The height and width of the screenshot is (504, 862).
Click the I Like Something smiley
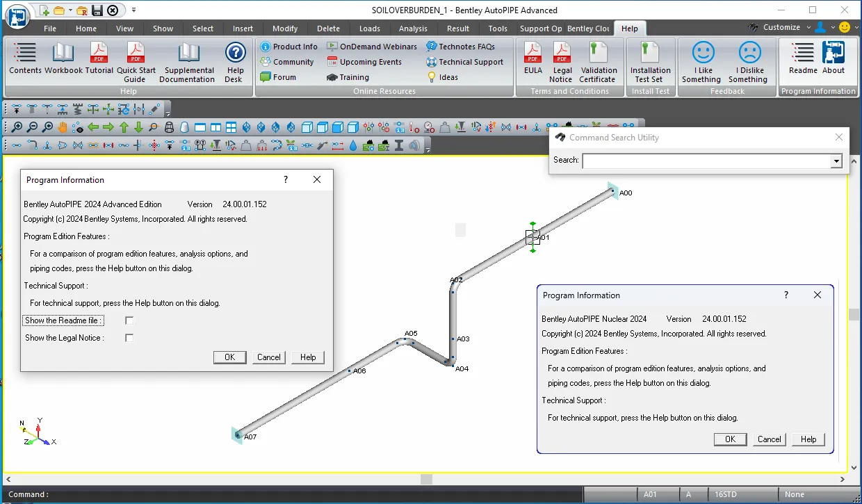pyautogui.click(x=702, y=63)
